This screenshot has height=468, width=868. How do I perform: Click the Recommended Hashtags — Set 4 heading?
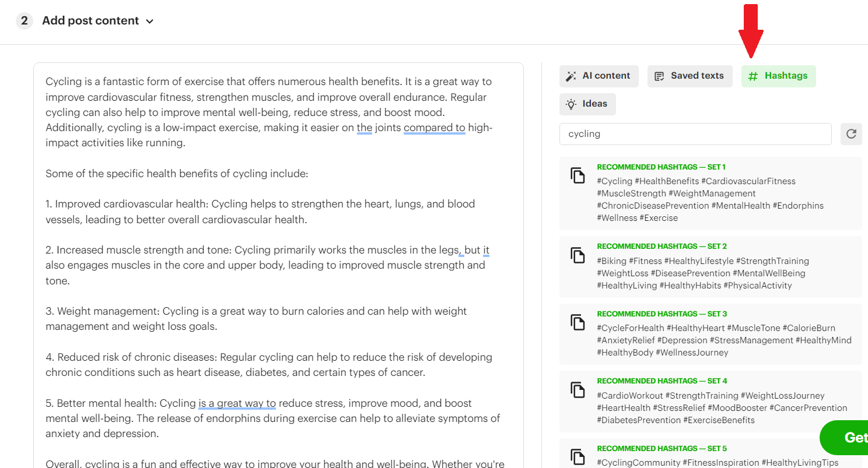[x=662, y=381]
